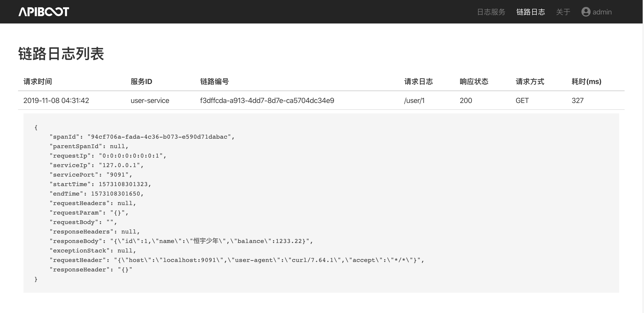This screenshot has height=313, width=644.
Task: Click the admin user avatar icon
Action: click(x=586, y=12)
